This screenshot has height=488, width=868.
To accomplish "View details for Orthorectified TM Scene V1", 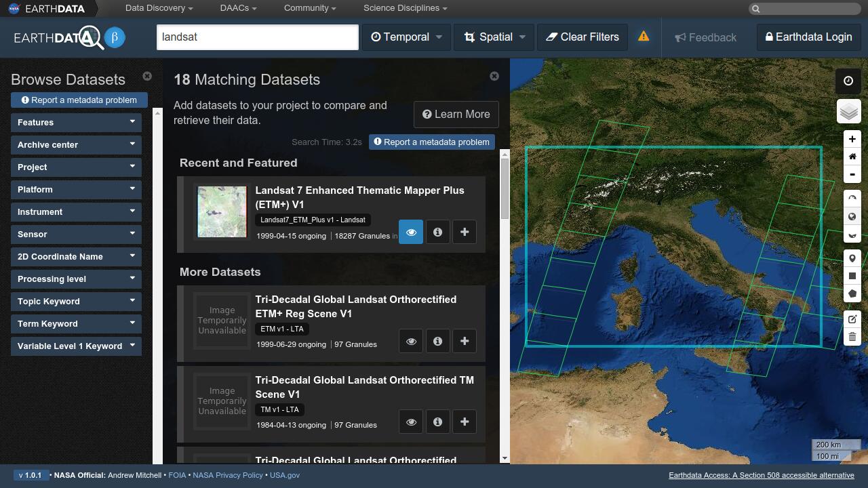I will (438, 422).
